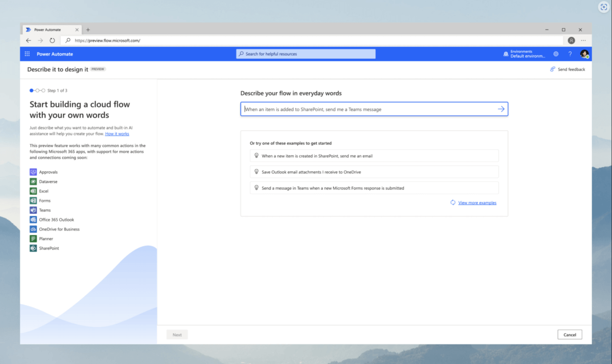
Task: Click the step progress indicator dots
Action: tap(37, 90)
